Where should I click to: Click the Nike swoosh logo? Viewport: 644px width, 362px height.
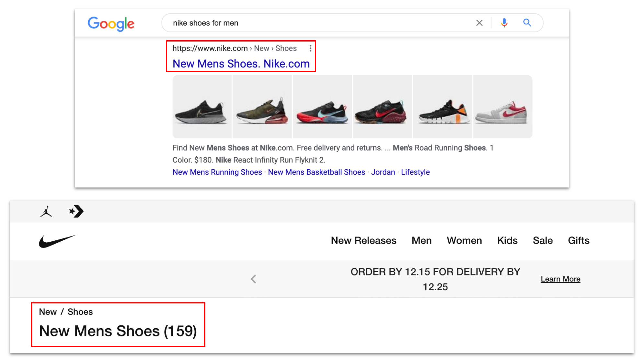(x=57, y=241)
